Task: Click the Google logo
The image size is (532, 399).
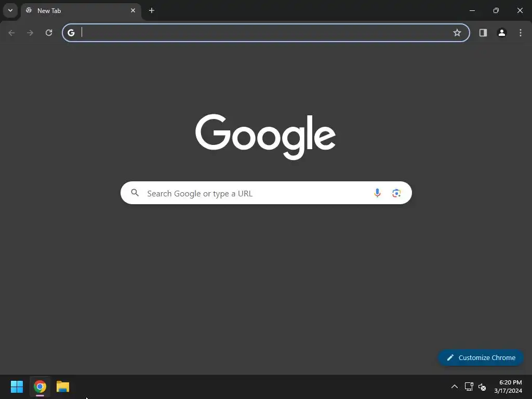Action: click(265, 137)
